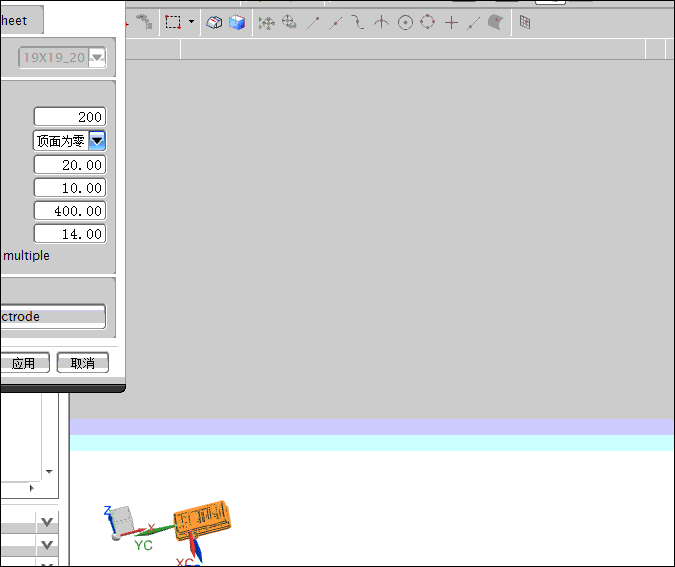This screenshot has height=567, width=675.
Task: Click the field with value 20.00
Action: click(x=70, y=164)
